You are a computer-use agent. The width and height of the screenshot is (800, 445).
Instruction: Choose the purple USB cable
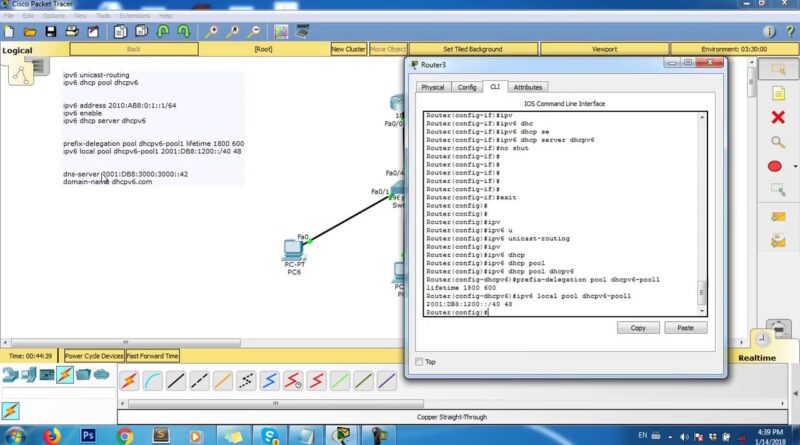387,381
